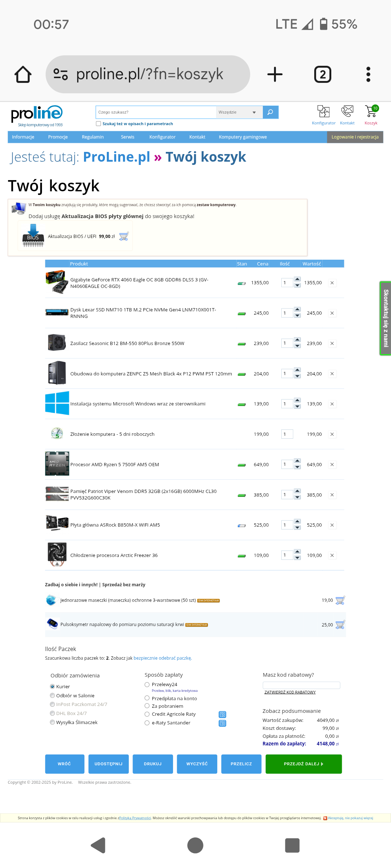Open the Serwis menu item
Viewport: 391px width, 868px height.
[x=127, y=137]
